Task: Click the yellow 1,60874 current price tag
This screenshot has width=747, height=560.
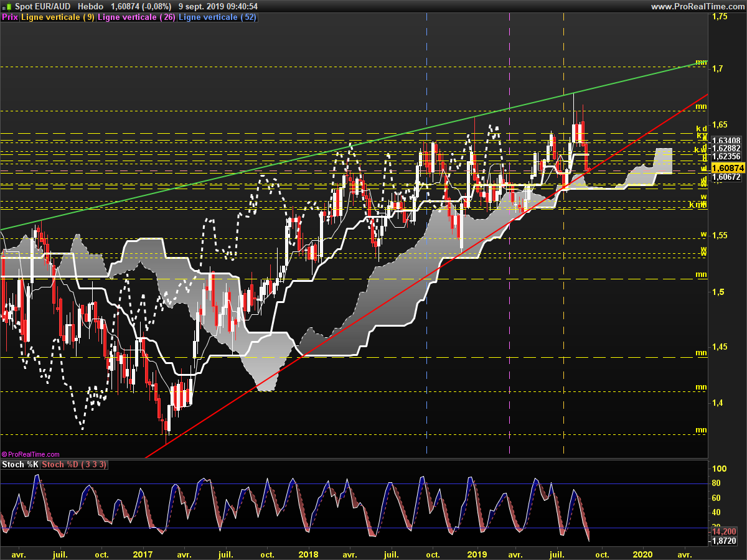Action: click(727, 168)
